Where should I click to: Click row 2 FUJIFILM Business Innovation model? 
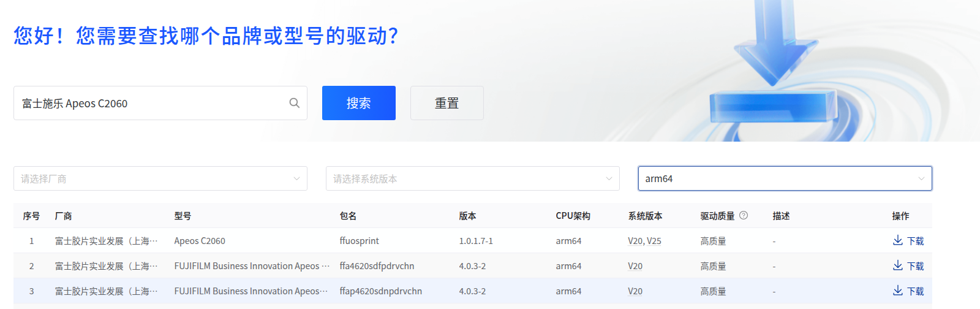point(252,266)
